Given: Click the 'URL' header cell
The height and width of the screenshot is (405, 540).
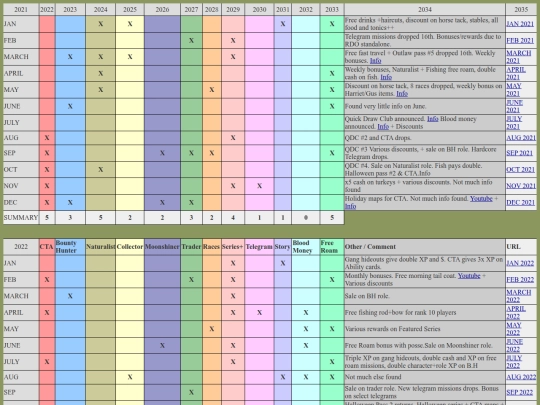Looking at the screenshot, I should tap(521, 247).
